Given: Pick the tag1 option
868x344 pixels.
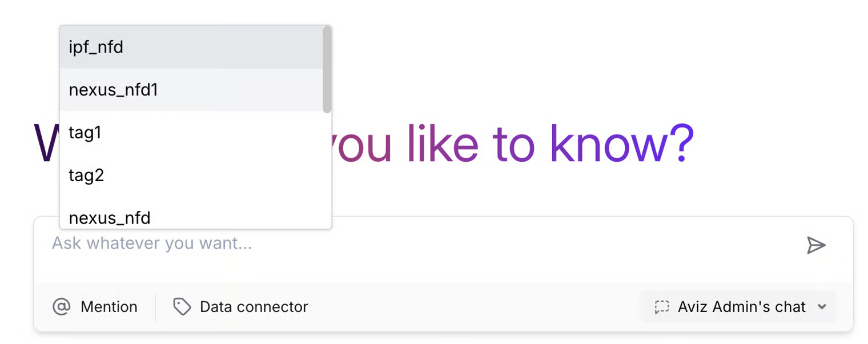Looking at the screenshot, I should pyautogui.click(x=85, y=133).
